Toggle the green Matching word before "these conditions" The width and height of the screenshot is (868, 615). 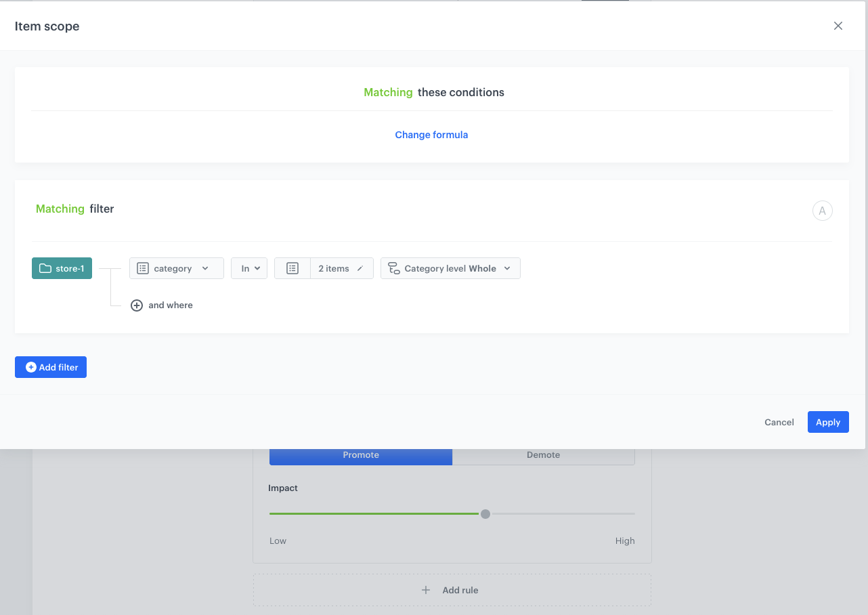(x=388, y=92)
